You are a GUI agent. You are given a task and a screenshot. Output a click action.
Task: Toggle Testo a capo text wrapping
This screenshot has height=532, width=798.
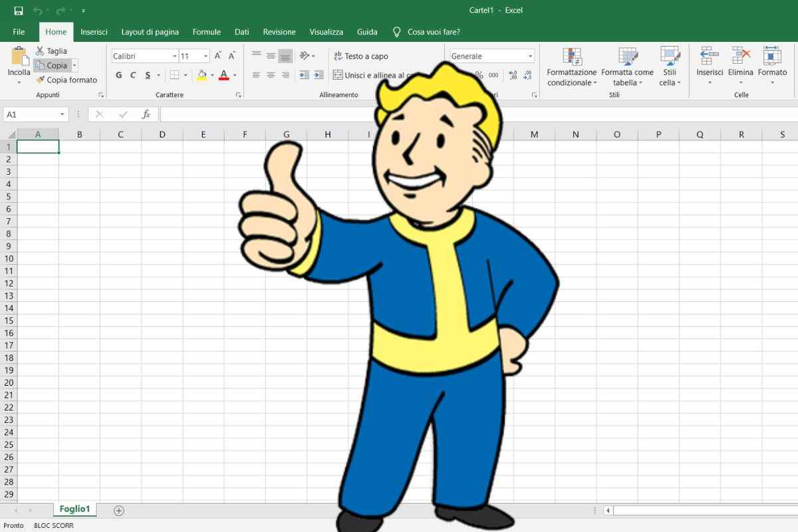(x=361, y=57)
